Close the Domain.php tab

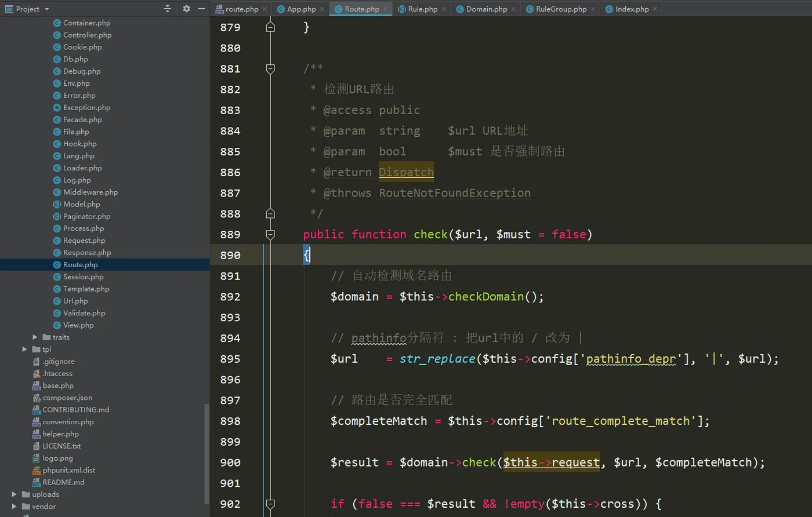513,9
